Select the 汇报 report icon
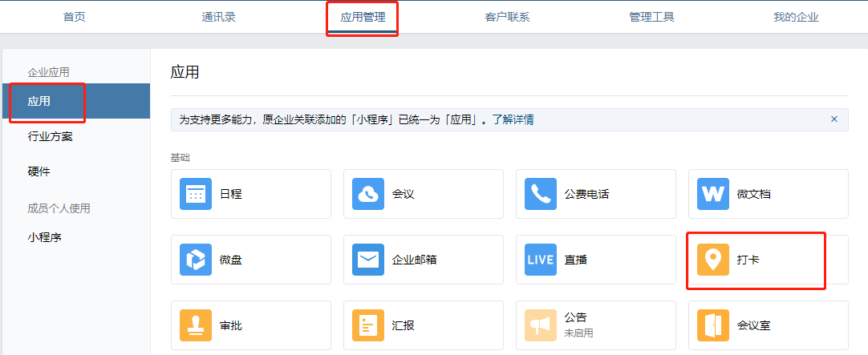 368,325
